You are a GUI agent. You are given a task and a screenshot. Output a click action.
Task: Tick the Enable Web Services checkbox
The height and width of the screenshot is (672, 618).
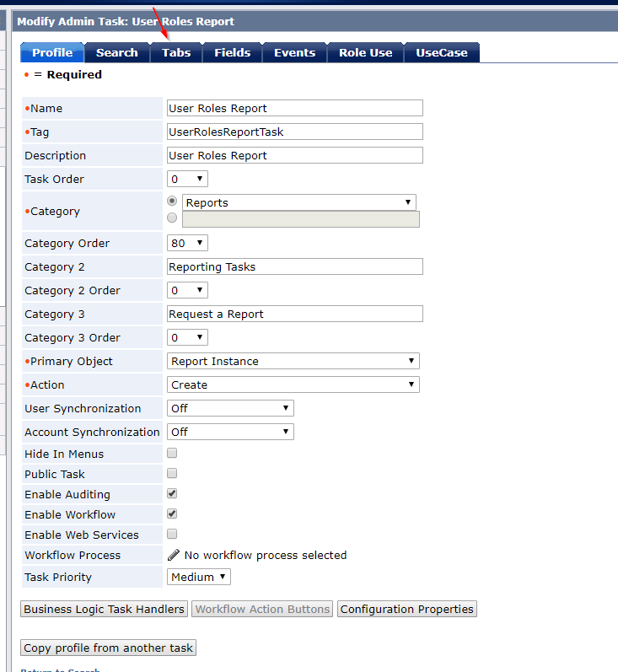(172, 534)
